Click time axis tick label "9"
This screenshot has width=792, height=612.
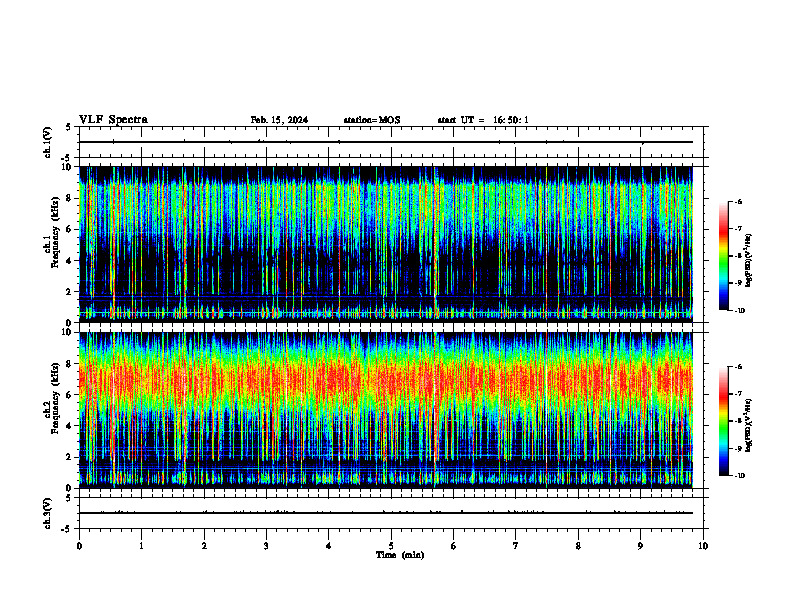pyautogui.click(x=640, y=546)
